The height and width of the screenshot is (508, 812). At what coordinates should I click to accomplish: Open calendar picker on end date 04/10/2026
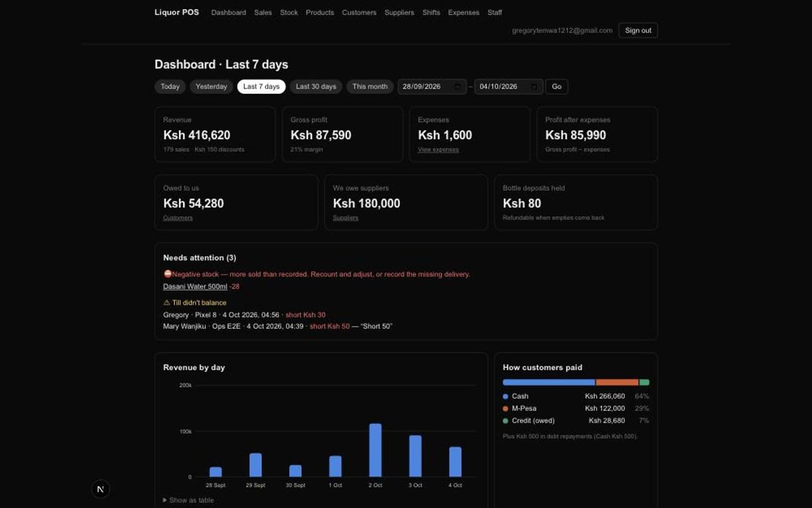click(534, 86)
